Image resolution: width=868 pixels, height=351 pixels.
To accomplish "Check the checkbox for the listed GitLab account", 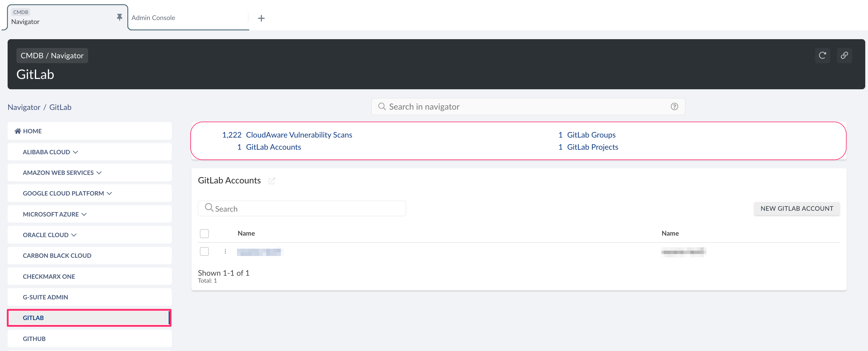I will point(204,251).
